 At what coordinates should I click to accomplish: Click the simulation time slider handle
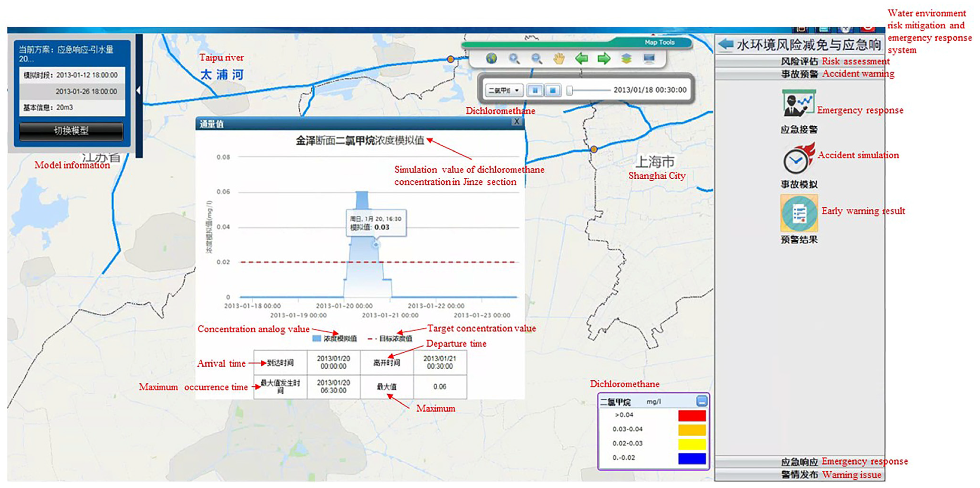570,90
